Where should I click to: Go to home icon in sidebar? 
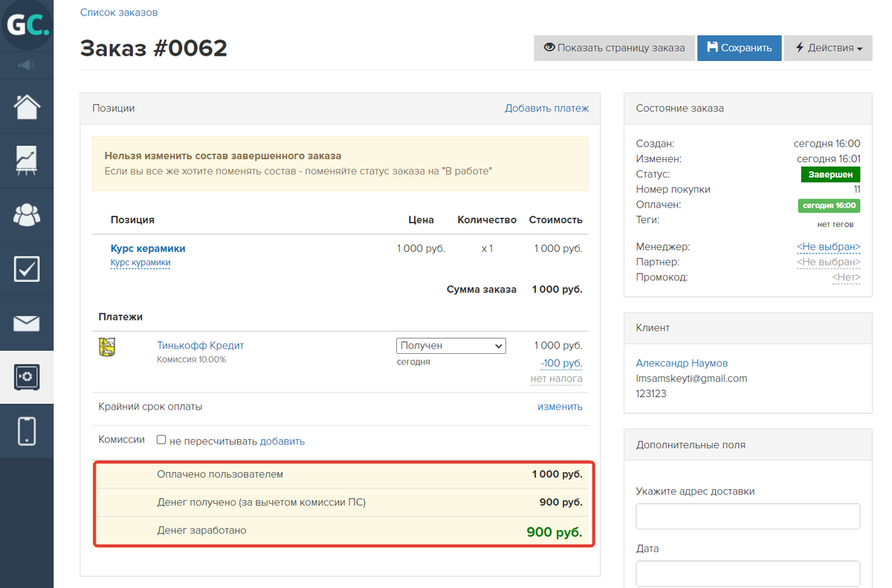coord(27,107)
